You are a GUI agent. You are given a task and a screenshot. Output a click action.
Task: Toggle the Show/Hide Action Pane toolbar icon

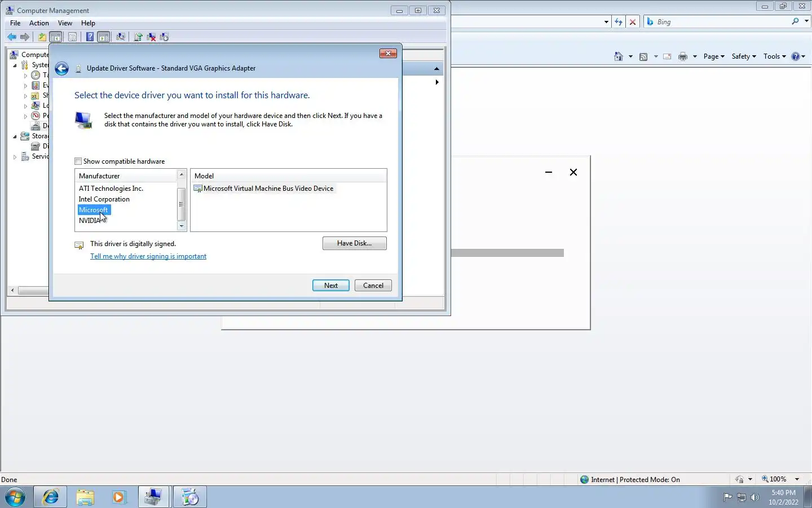point(104,37)
